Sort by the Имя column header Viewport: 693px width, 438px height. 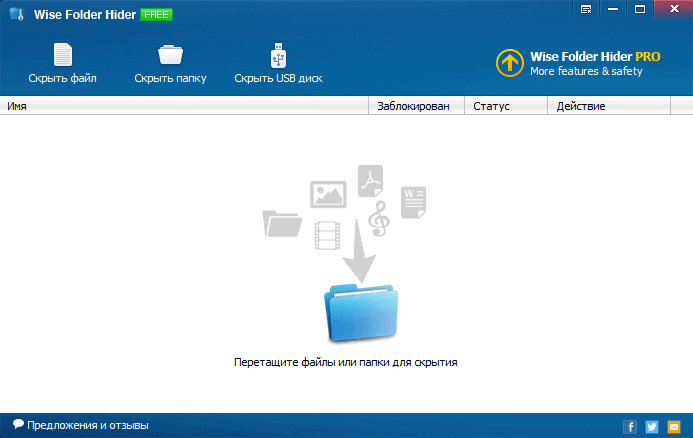pyautogui.click(x=184, y=106)
